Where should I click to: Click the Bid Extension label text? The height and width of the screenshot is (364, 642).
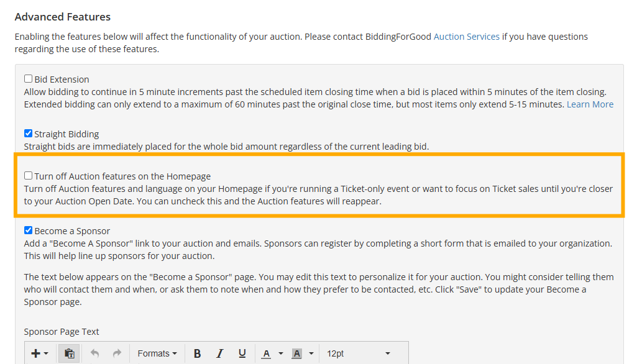point(62,80)
